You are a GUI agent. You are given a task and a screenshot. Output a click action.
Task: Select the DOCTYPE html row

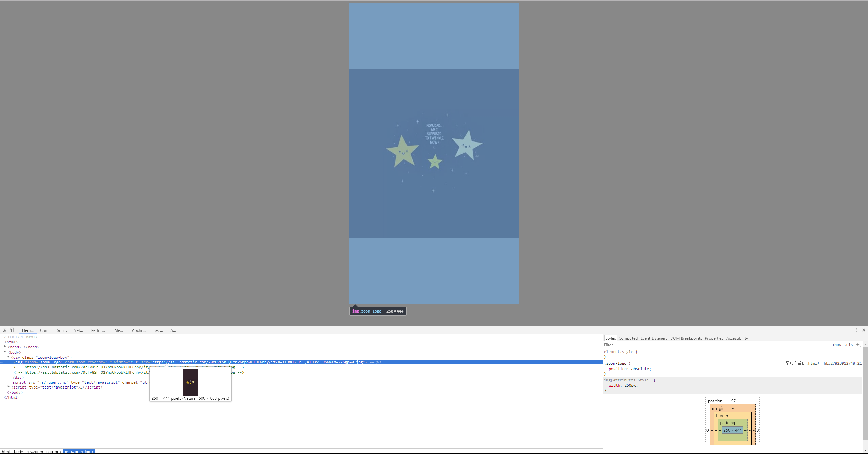point(21,337)
